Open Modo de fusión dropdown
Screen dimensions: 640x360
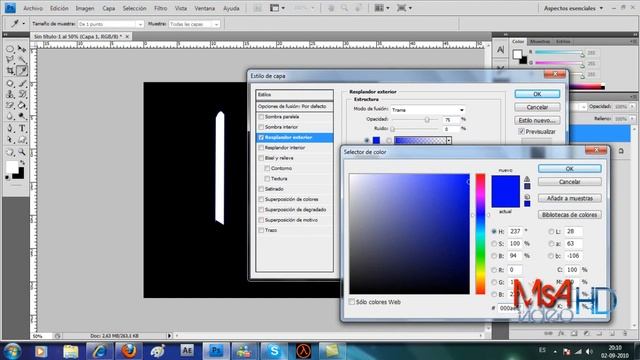[427, 110]
